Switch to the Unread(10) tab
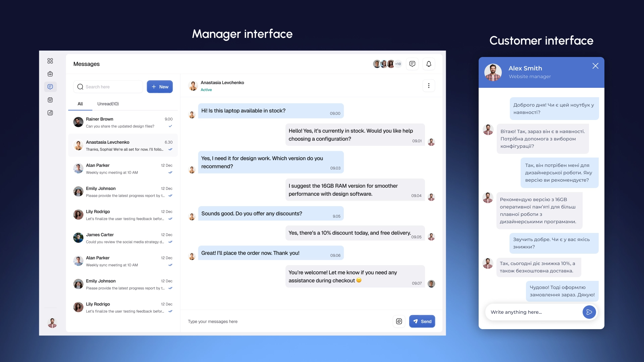The width and height of the screenshot is (644, 362). pos(108,104)
